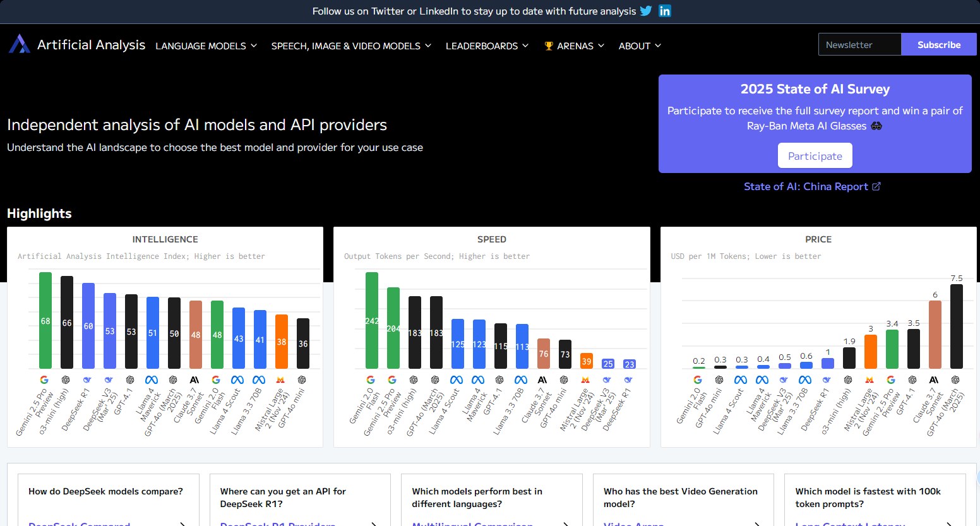
Task: Click the PRICE chart title
Action: click(818, 239)
